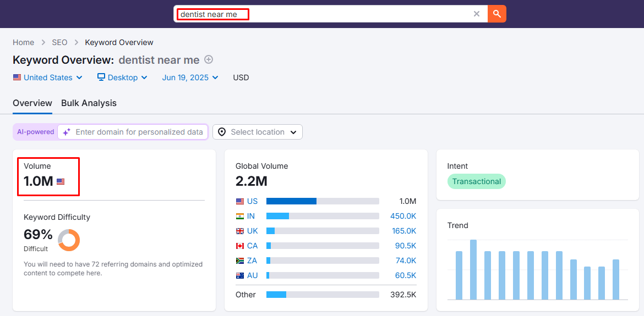
Task: Click the UK country link
Action: coord(252,231)
